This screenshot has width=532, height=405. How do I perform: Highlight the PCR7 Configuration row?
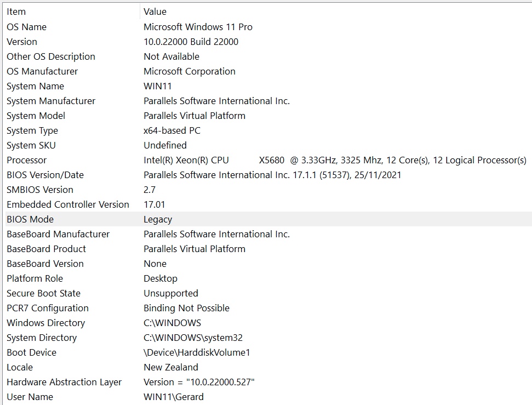click(48, 308)
